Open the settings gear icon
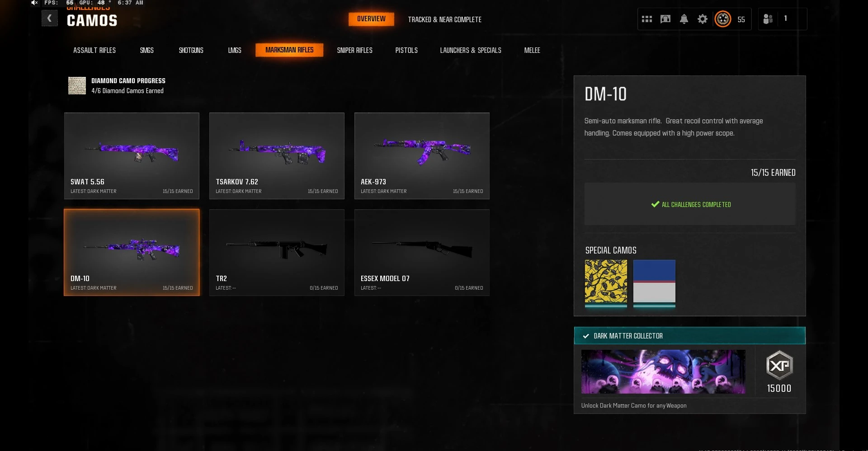Screen dimensions: 868x451 703,19
